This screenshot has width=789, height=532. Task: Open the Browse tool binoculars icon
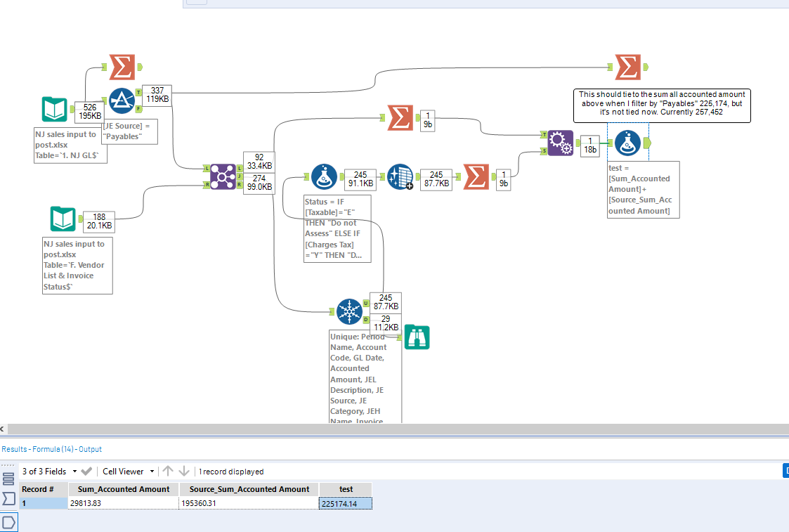point(417,337)
